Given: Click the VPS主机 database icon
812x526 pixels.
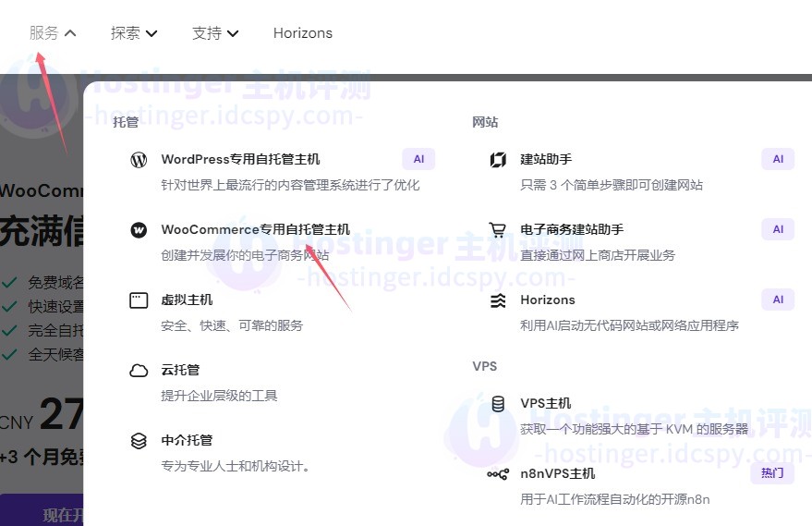Looking at the screenshot, I should pyautogui.click(x=498, y=404).
